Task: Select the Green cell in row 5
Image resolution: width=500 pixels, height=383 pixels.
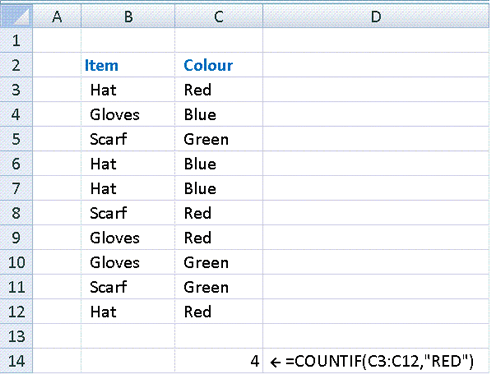Action: (219, 139)
